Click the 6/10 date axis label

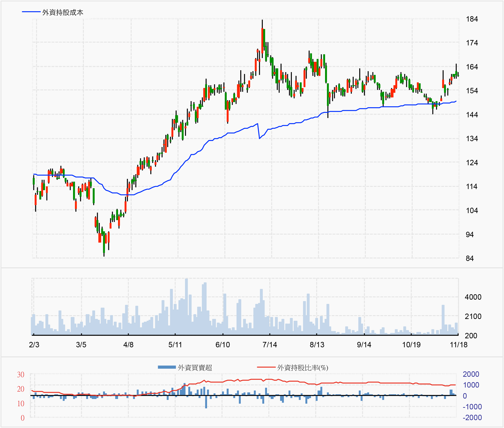223,345
